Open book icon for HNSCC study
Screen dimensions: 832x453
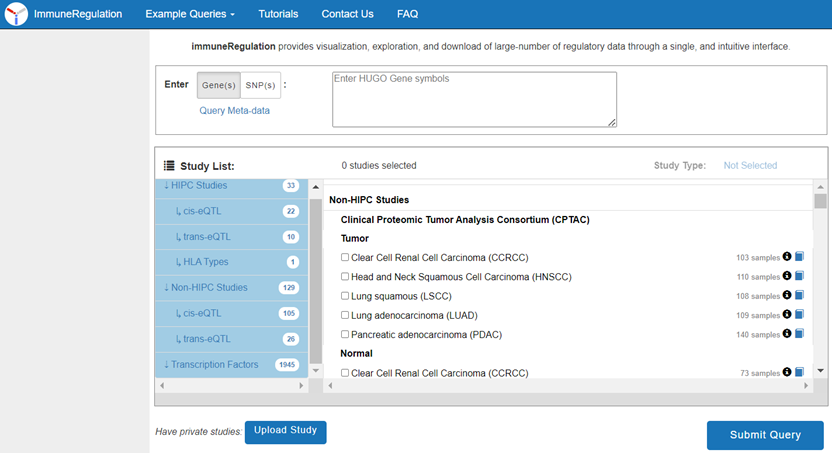tap(800, 276)
